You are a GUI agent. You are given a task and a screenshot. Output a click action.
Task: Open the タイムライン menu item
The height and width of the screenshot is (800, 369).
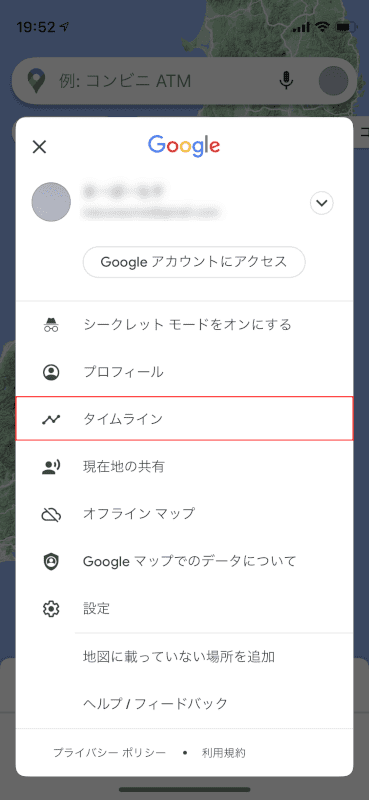(x=184, y=418)
